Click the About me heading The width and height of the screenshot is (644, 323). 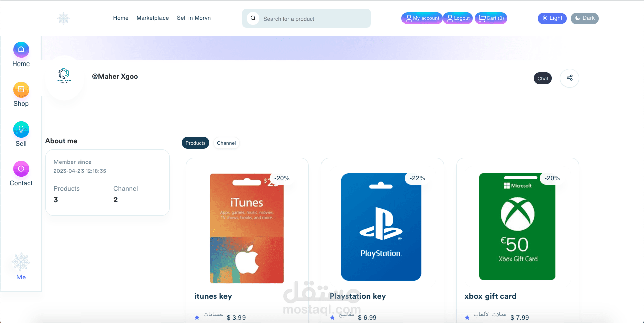point(61,141)
